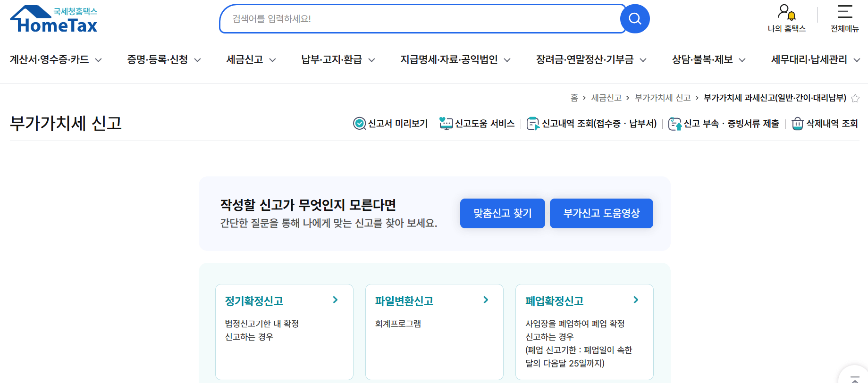Click the HomeTax logo
The width and height of the screenshot is (868, 383).
(x=54, y=19)
